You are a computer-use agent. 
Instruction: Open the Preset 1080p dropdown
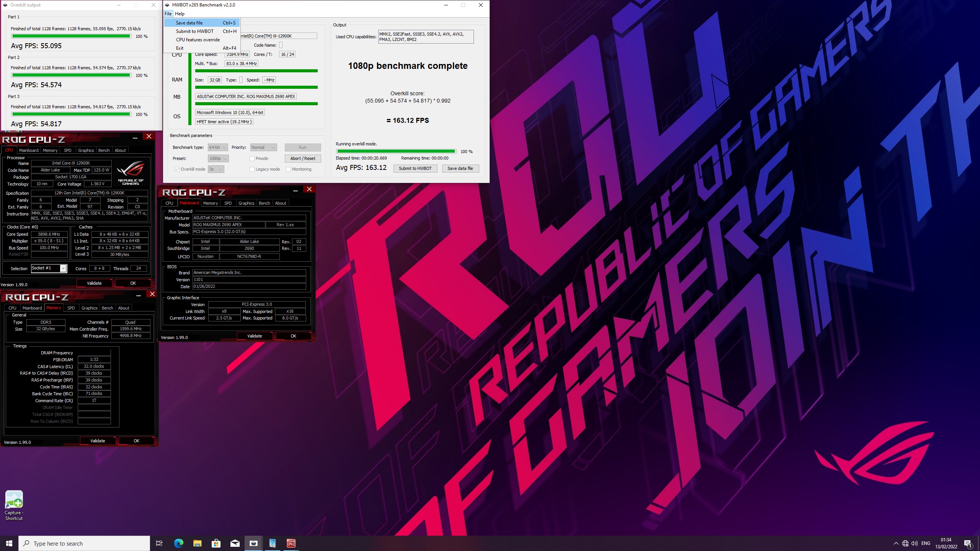point(218,158)
